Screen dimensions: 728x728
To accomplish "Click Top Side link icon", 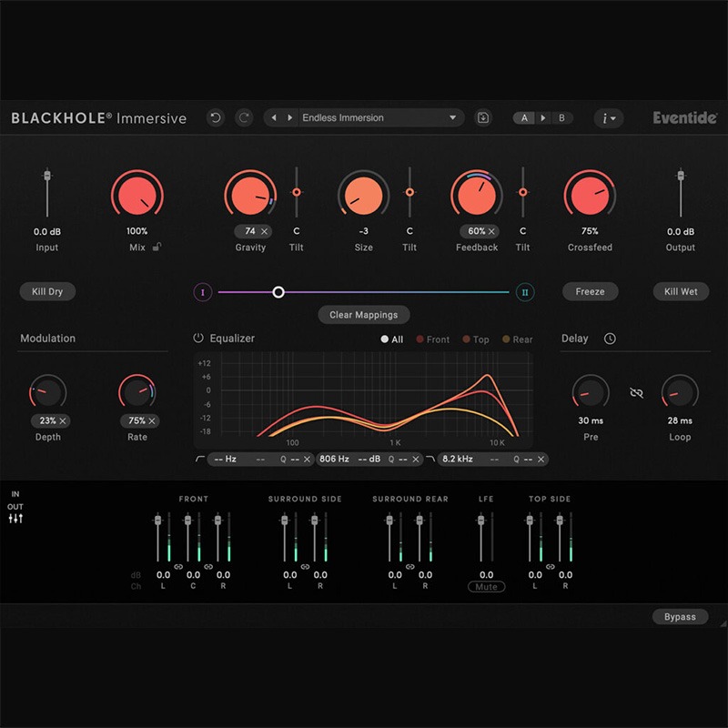I will click(551, 567).
